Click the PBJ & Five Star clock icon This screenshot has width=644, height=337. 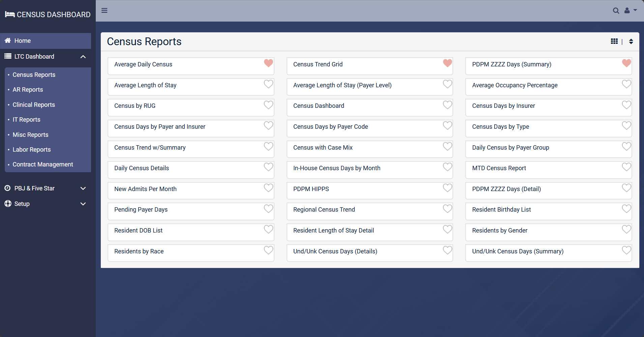7,188
